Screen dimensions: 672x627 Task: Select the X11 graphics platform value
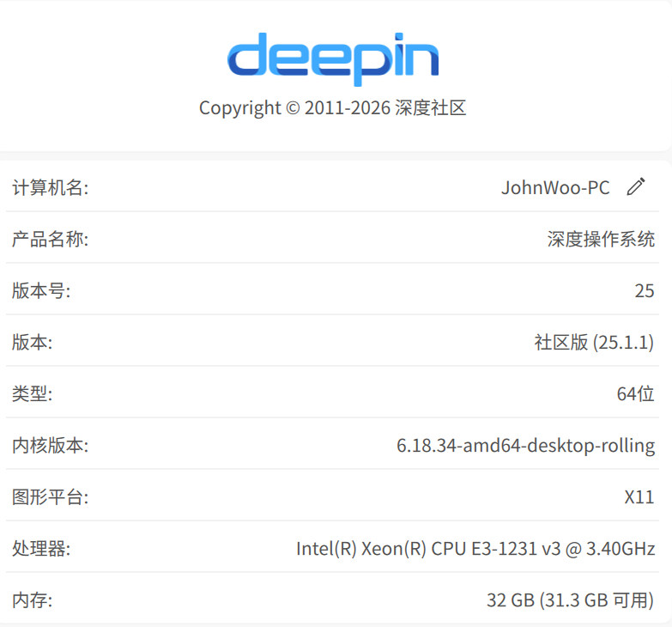639,497
